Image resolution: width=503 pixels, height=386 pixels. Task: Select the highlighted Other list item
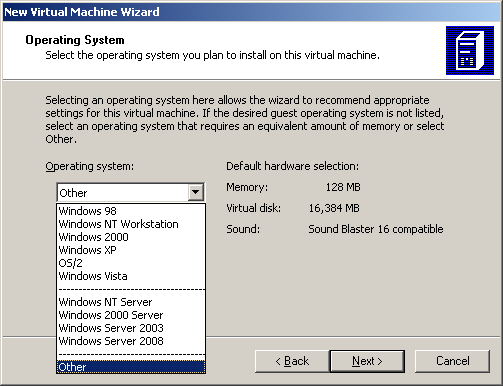[x=131, y=367]
